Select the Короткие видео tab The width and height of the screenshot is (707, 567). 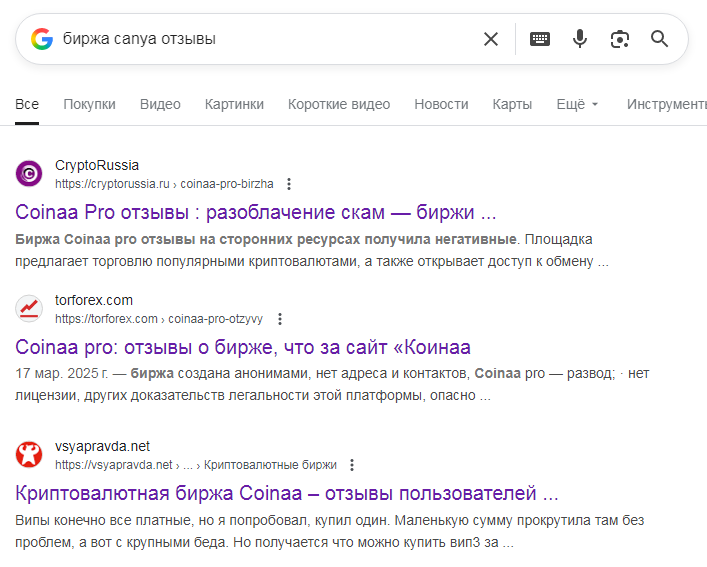pos(339,104)
